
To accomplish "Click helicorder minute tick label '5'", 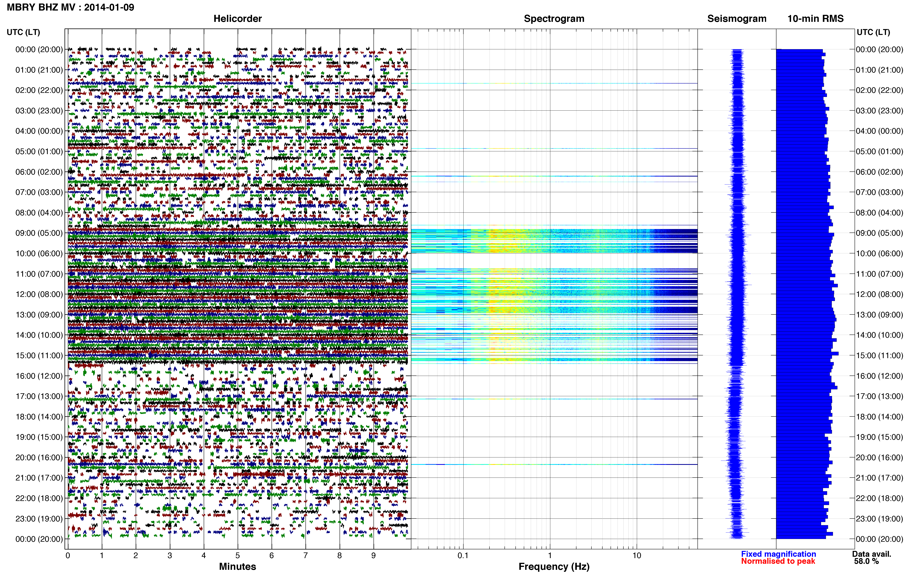I will [x=238, y=556].
